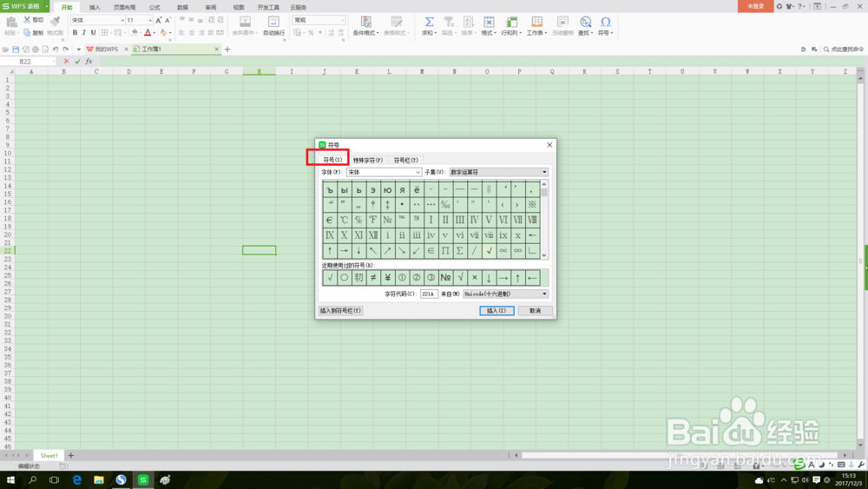Switch to 特殊字符 tab in dialog

368,160
